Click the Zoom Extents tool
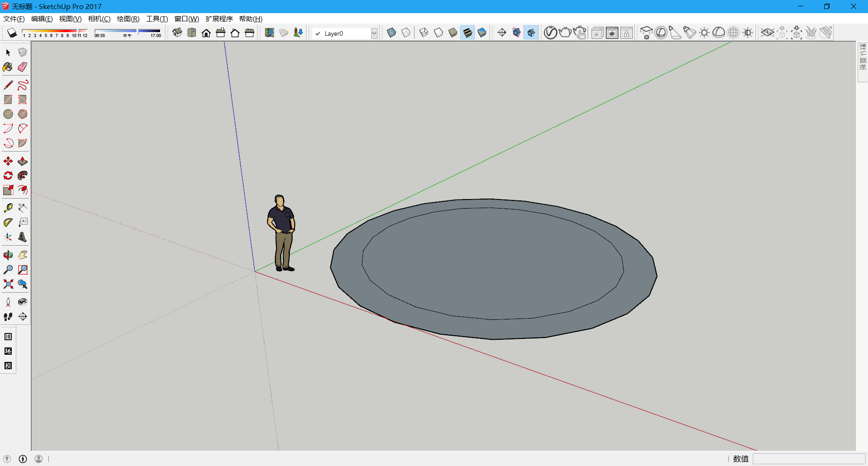 click(x=8, y=284)
